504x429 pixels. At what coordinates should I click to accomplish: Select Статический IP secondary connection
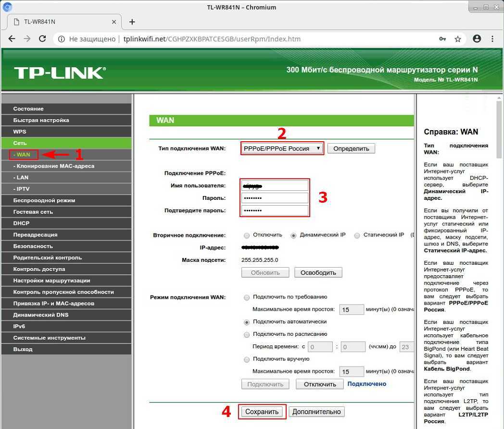pyautogui.click(x=357, y=235)
